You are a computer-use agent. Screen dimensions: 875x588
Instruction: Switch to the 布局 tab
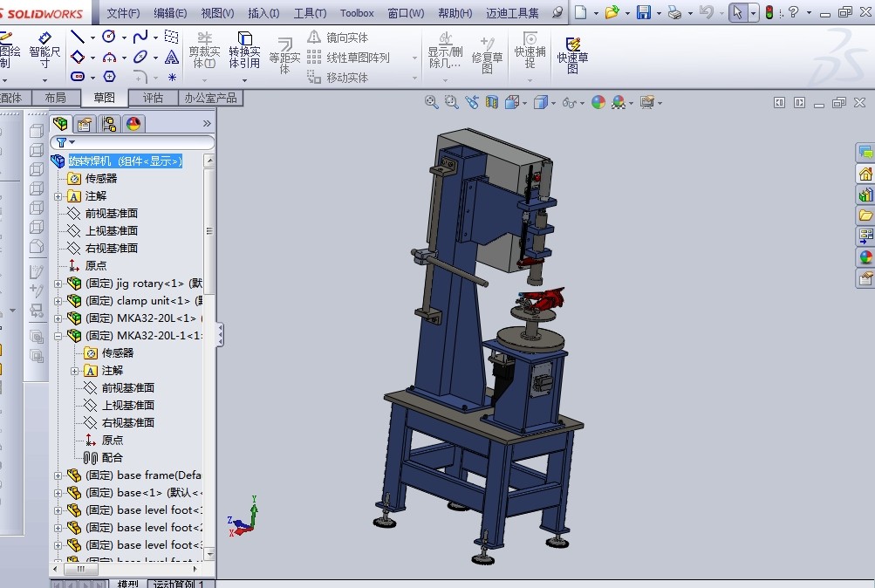coord(55,99)
